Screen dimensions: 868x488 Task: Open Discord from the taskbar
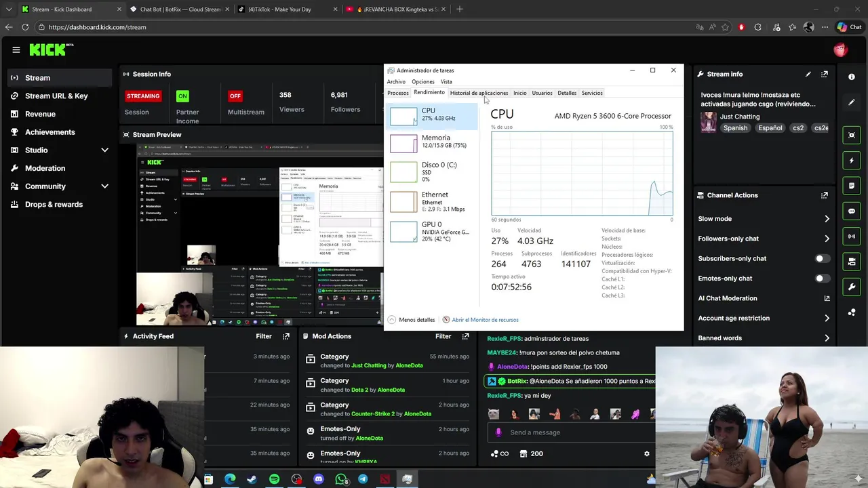[x=319, y=479]
